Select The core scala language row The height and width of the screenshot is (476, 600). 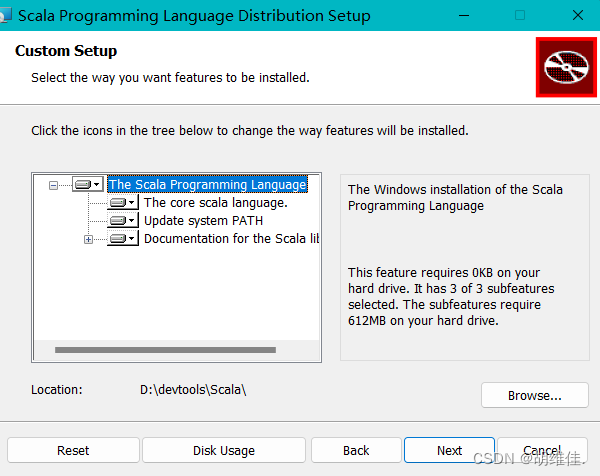216,202
